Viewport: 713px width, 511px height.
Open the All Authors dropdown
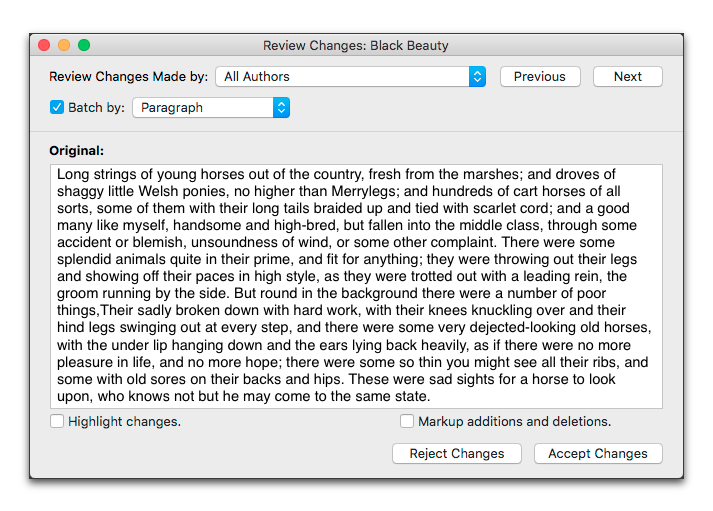[x=351, y=76]
